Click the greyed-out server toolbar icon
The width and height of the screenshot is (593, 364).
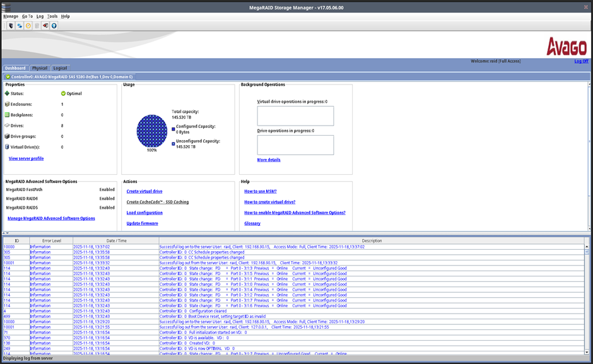tap(37, 26)
